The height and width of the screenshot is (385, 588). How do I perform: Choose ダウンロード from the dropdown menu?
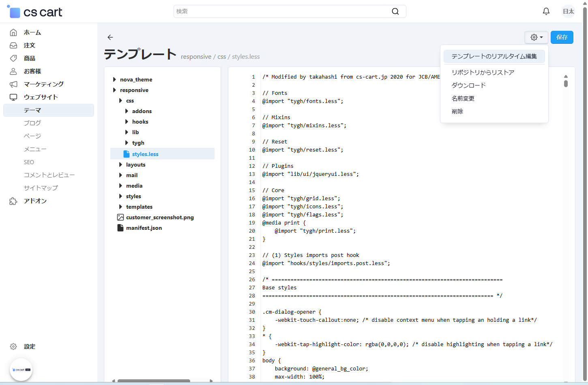468,86
